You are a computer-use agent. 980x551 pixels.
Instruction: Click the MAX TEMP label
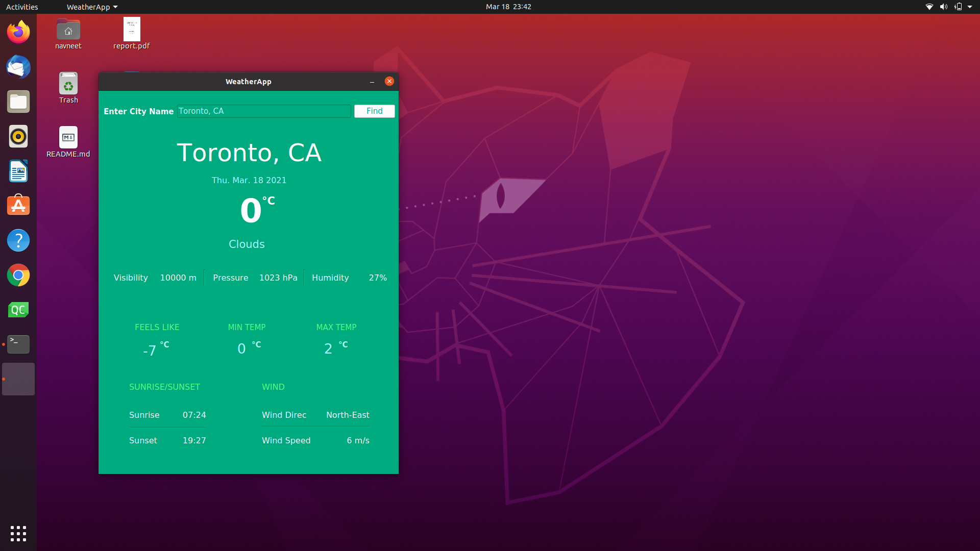336,327
